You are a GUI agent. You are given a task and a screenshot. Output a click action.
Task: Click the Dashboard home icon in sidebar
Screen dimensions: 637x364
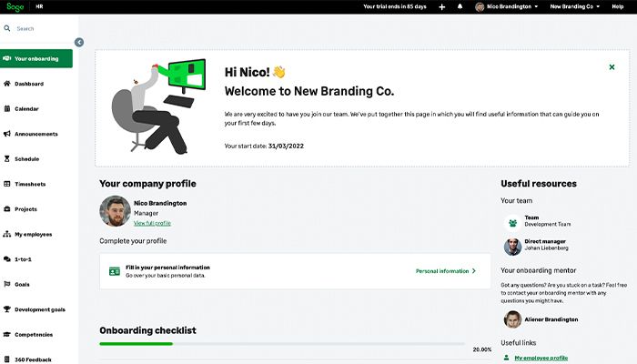(x=7, y=84)
